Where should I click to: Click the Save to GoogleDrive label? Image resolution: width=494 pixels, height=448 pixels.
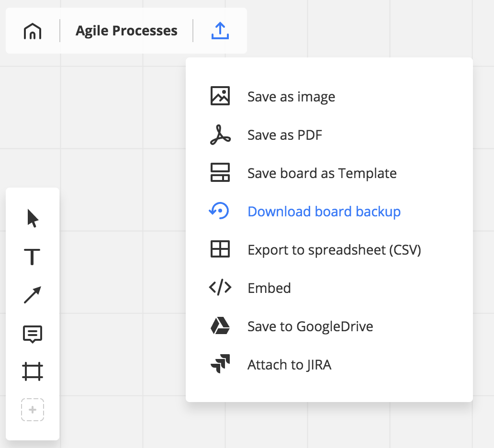pyautogui.click(x=310, y=326)
